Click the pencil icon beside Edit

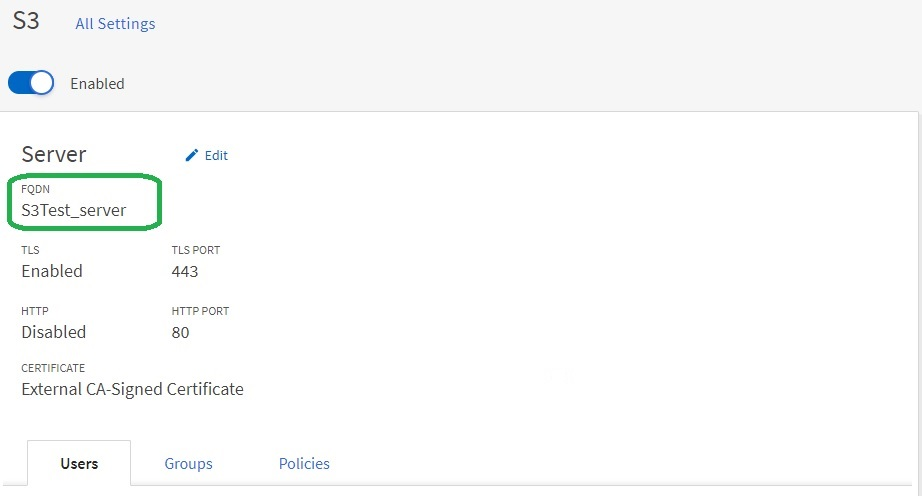tap(192, 155)
